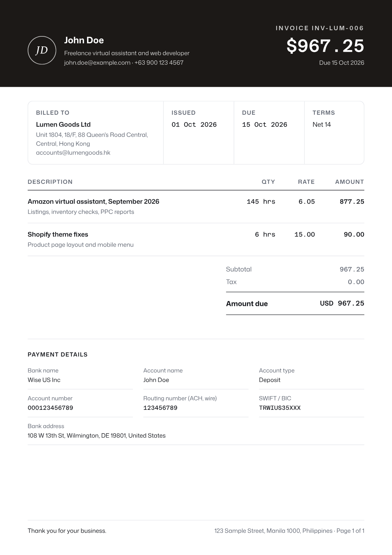The height and width of the screenshot is (555, 392).
Task: Select the name John Doe in header
Action: (x=84, y=40)
